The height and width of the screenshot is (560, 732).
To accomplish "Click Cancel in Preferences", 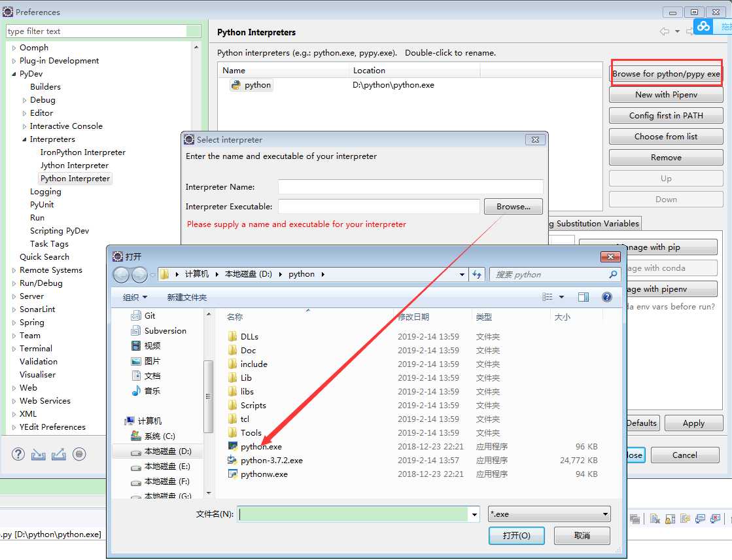I will pyautogui.click(x=685, y=455).
